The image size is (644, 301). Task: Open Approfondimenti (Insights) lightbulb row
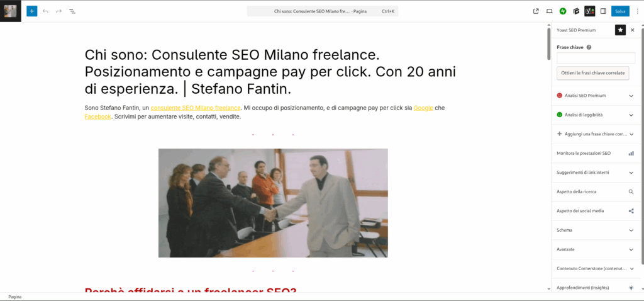point(595,287)
